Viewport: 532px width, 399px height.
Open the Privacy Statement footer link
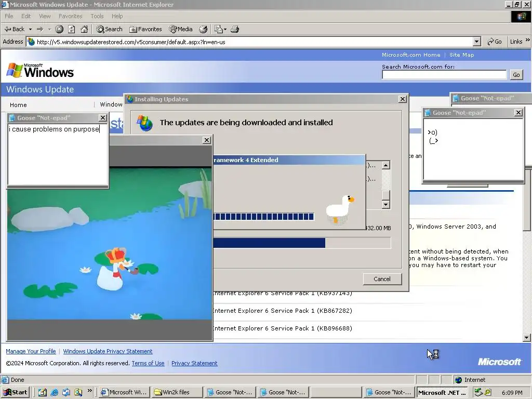[194, 363]
